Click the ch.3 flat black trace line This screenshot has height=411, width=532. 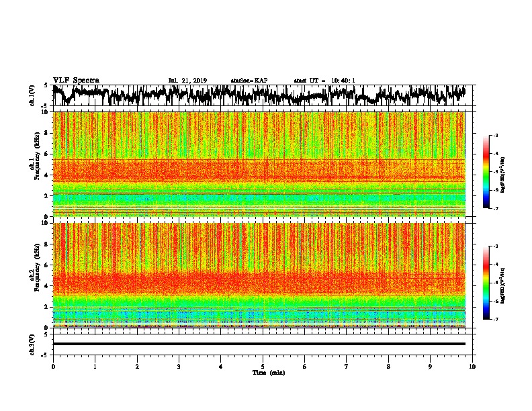(x=259, y=344)
